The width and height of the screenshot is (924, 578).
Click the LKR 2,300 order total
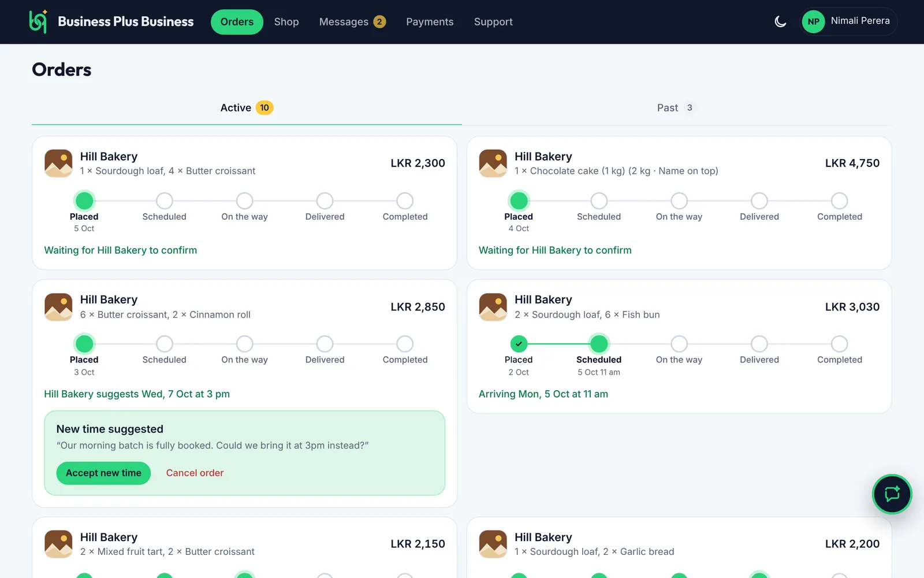click(418, 164)
